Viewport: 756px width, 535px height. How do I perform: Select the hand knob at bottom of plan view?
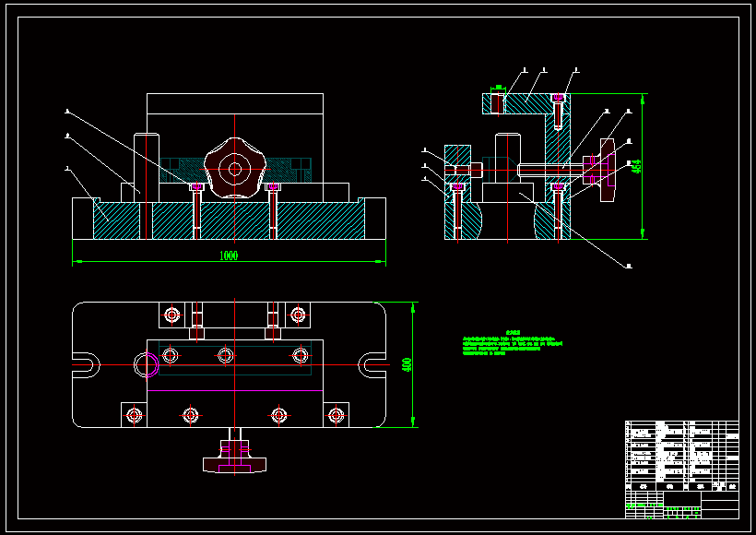[x=235, y=457]
